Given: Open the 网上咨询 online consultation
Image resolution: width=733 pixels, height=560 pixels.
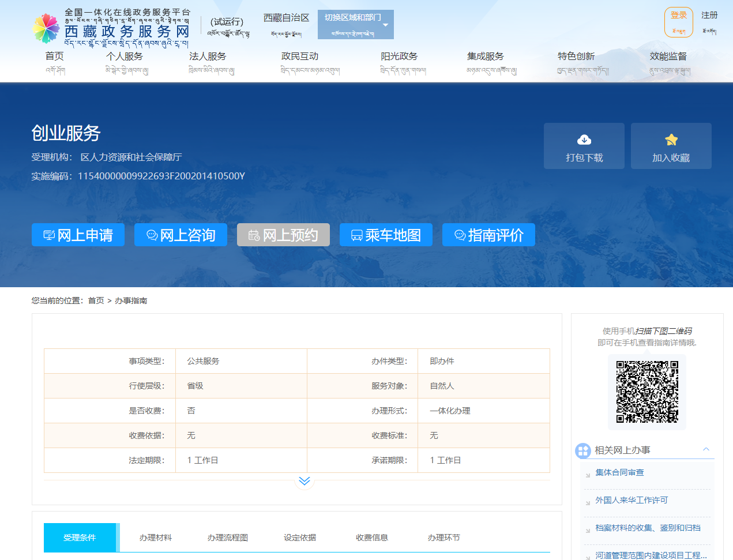Looking at the screenshot, I should click(181, 235).
